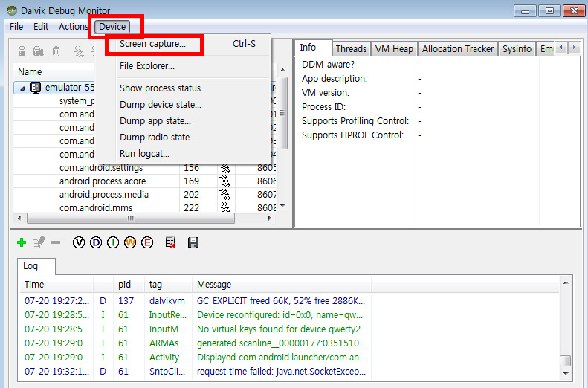Switch to the VM Heap tab
The width and height of the screenshot is (588, 388).
tap(393, 49)
